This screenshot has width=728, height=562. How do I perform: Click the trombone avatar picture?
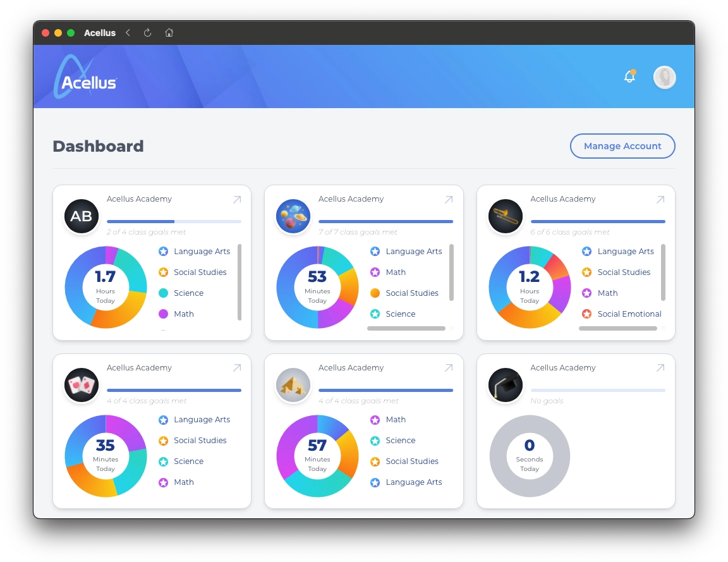tap(505, 216)
